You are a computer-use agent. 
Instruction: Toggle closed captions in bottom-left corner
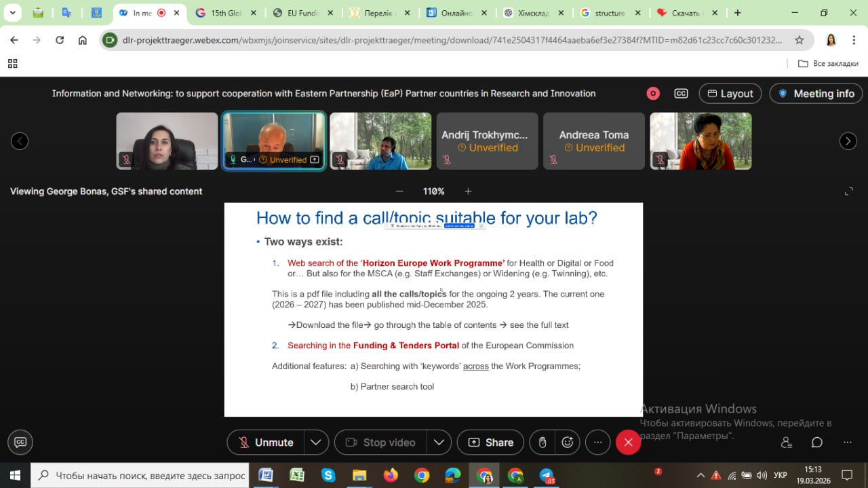pyautogui.click(x=20, y=443)
